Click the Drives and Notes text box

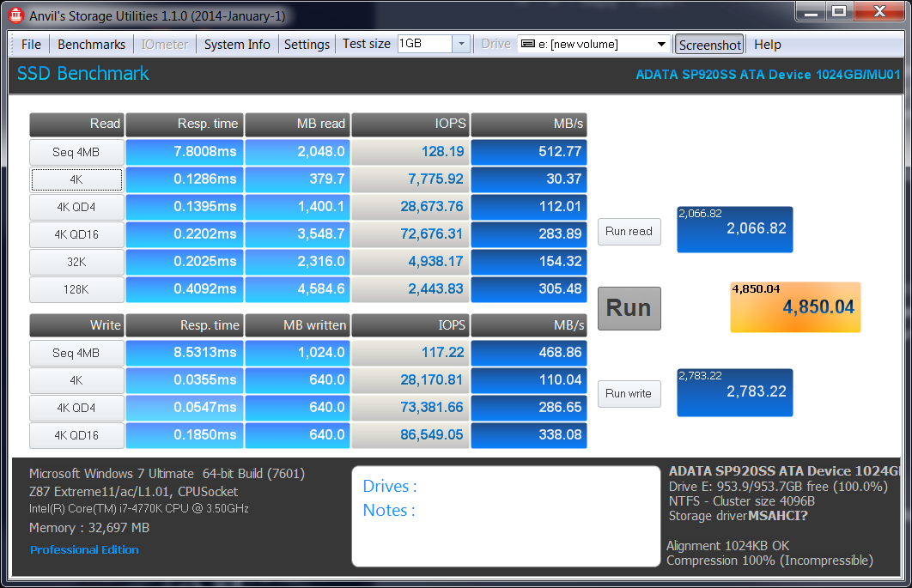click(506, 516)
